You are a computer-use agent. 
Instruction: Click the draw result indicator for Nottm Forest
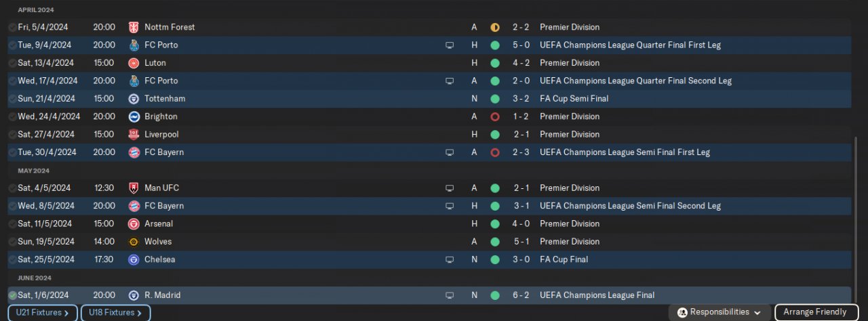point(495,27)
